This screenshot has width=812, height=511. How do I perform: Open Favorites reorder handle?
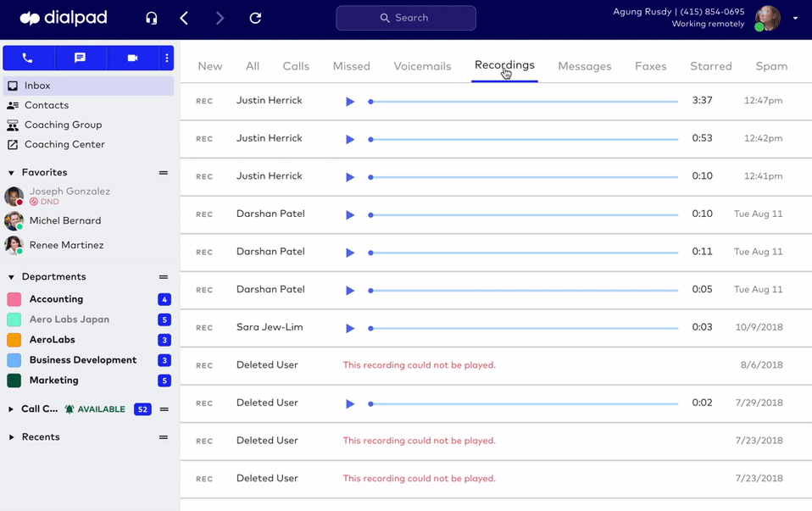point(164,172)
